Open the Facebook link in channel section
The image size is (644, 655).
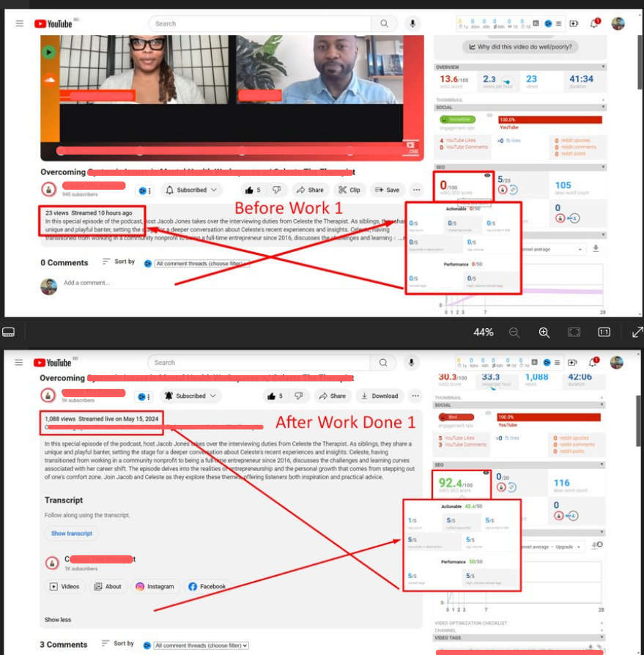pyautogui.click(x=207, y=586)
